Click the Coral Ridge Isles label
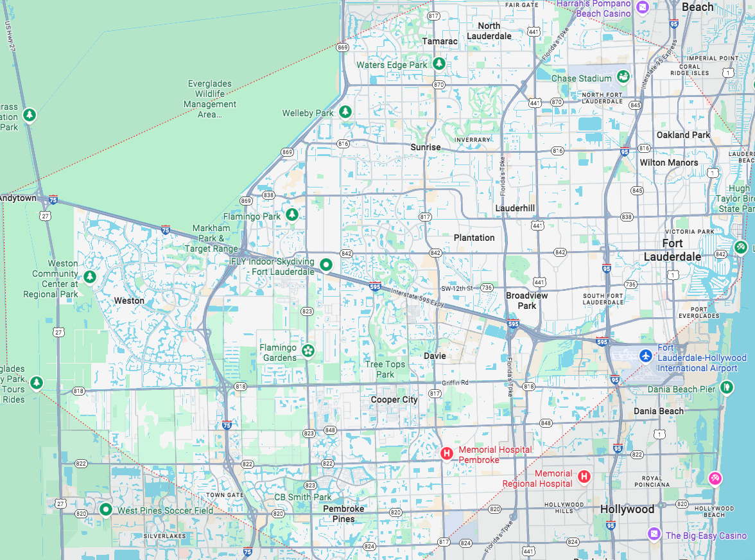The width and height of the screenshot is (755, 560). 690,70
